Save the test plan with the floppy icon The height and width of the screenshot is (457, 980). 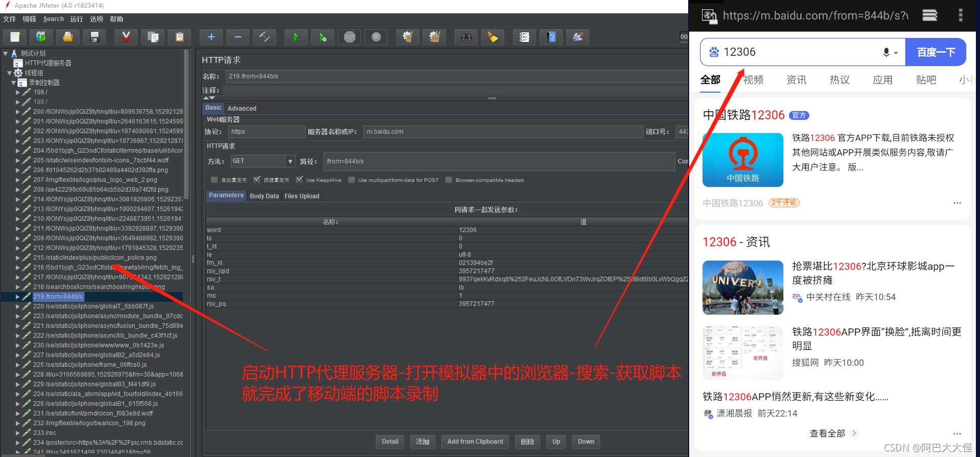click(x=94, y=37)
